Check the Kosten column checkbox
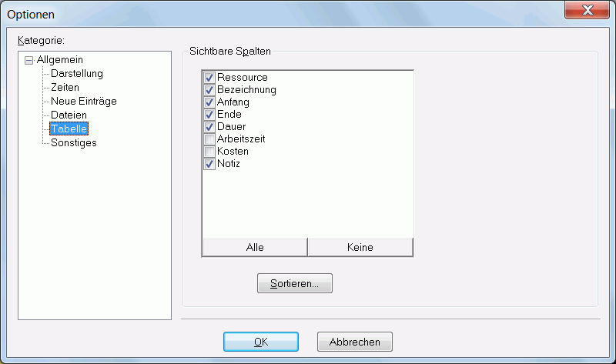The width and height of the screenshot is (616, 364). 209,152
